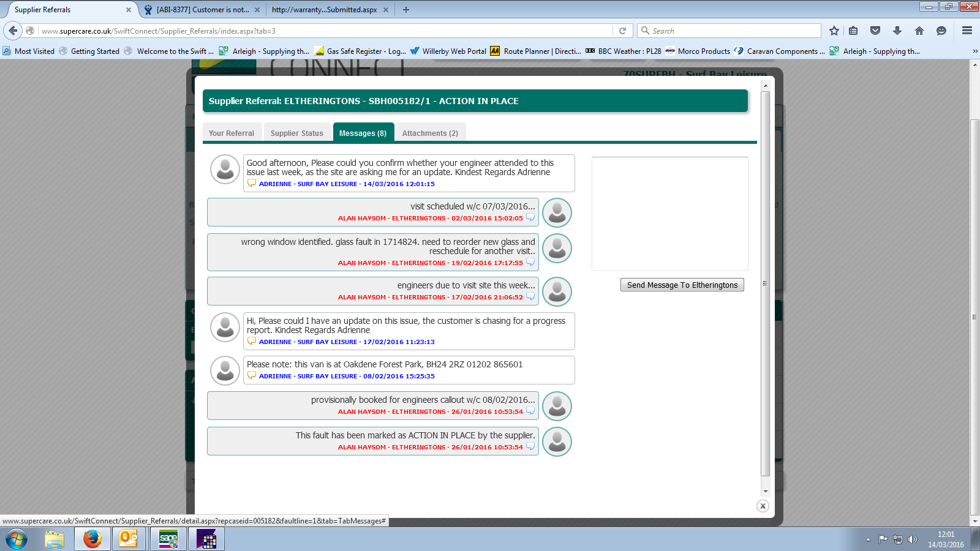The height and width of the screenshot is (551, 980).
Task: Click the avatar beside 'Please could I have an update'
Action: (225, 328)
